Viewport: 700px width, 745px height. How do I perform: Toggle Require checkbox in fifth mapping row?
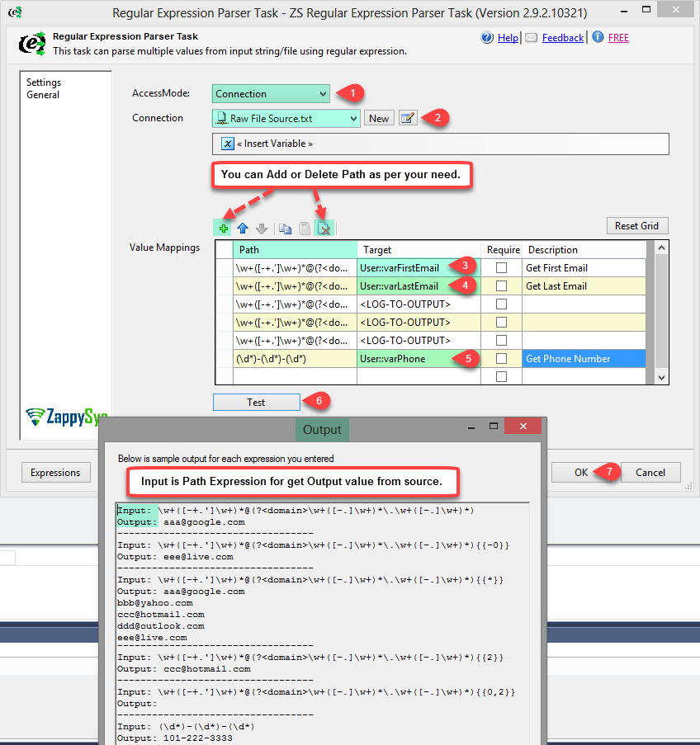501,340
